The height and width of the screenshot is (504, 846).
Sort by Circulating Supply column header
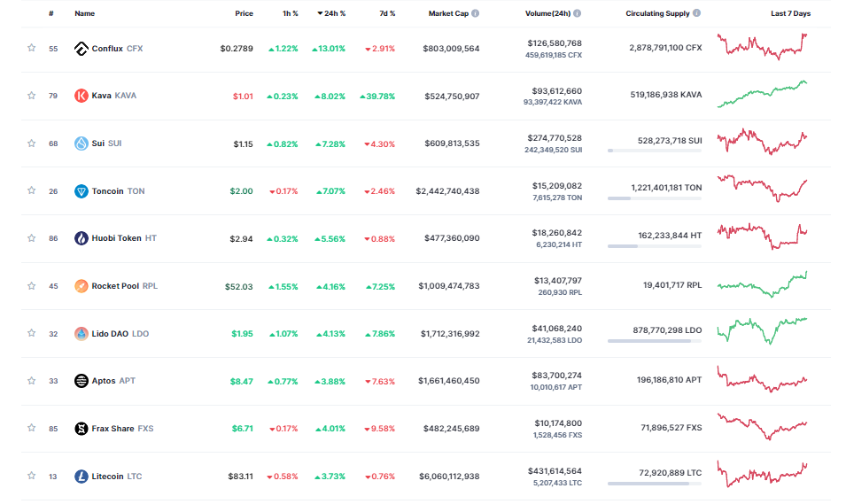pos(657,13)
